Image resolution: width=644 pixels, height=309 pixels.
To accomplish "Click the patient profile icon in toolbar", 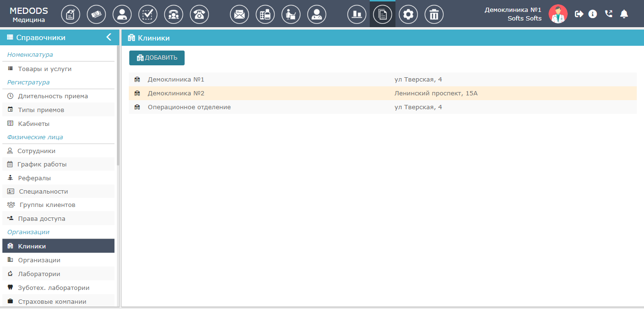I will click(122, 14).
